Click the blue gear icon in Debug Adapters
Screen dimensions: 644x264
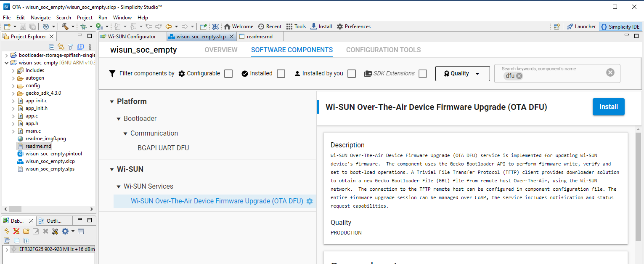coord(65,231)
